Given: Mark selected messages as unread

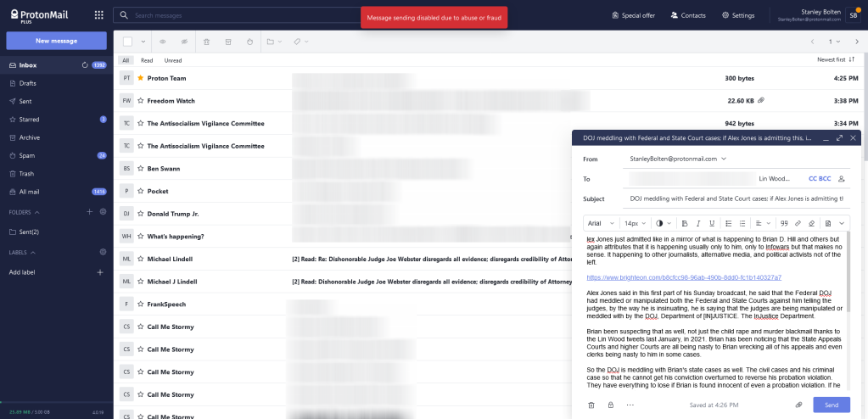Looking at the screenshot, I should pyautogui.click(x=184, y=42).
